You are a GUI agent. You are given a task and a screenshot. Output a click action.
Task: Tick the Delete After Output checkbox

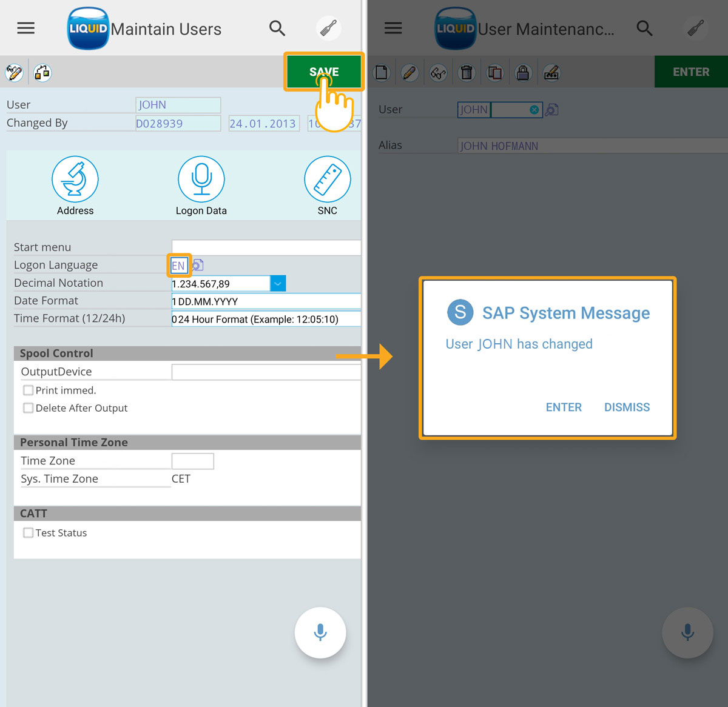28,408
